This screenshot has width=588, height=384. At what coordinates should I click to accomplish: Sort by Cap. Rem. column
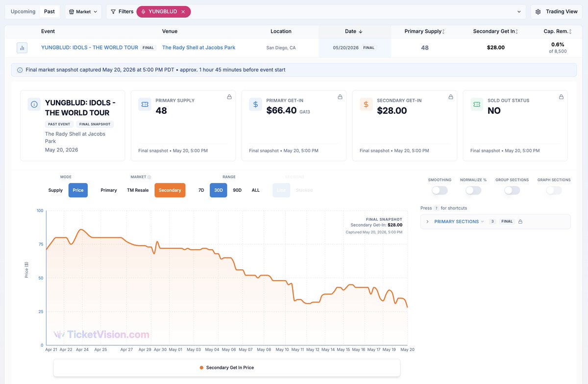coord(558,31)
